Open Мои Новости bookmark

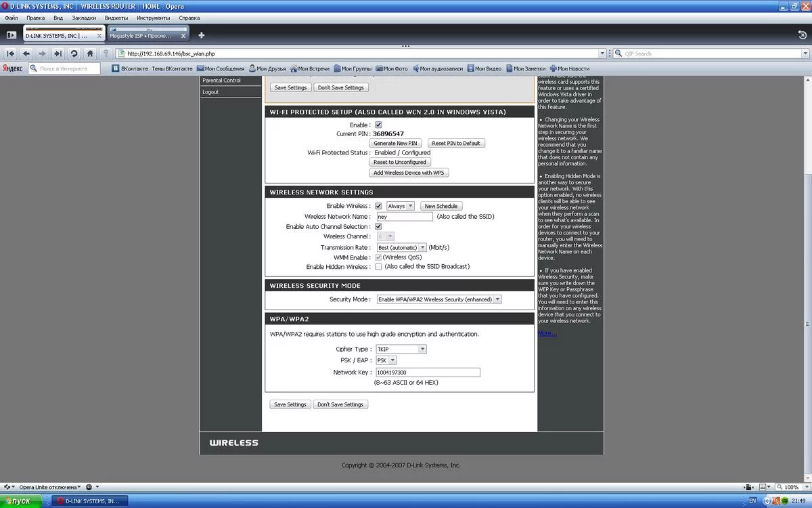[x=569, y=68]
